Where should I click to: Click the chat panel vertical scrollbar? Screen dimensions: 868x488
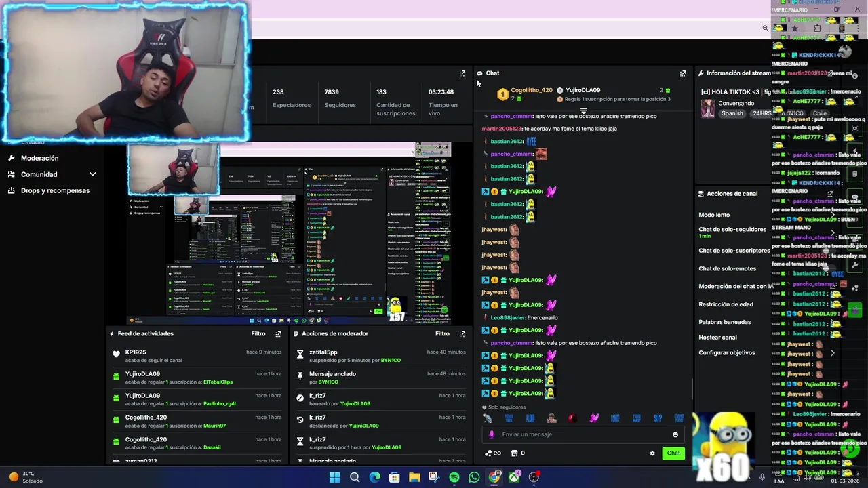pyautogui.click(x=692, y=389)
